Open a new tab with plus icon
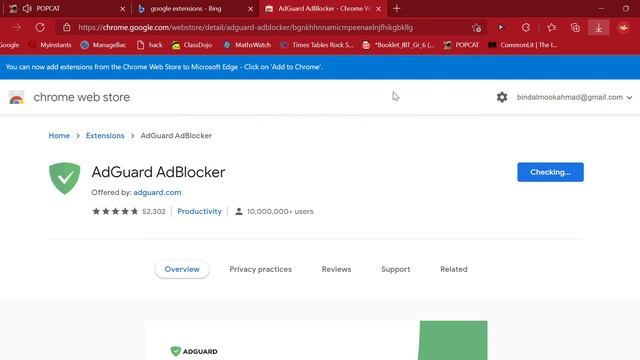 pyautogui.click(x=396, y=9)
